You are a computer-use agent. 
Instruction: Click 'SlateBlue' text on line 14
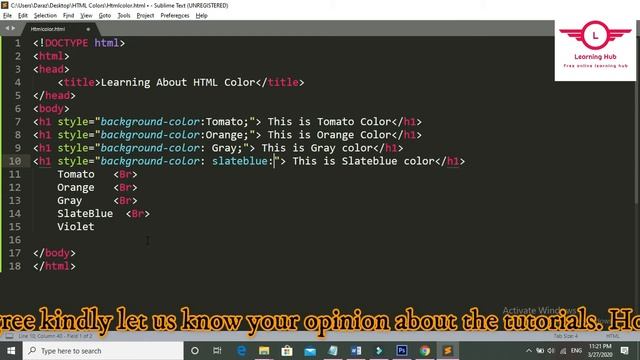85,213
